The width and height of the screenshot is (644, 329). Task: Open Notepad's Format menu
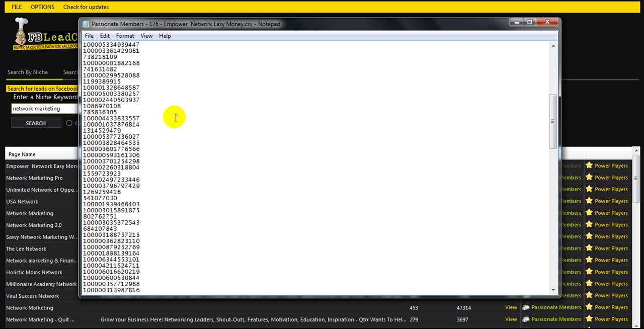125,36
